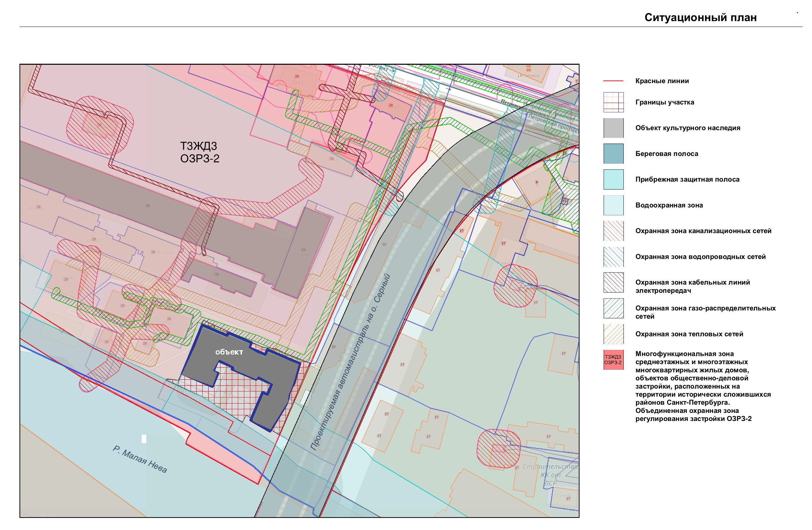Click the red ТЗЖД3 ОЗРЗ-2 legend box
The height and width of the screenshot is (530, 812).
tap(613, 360)
